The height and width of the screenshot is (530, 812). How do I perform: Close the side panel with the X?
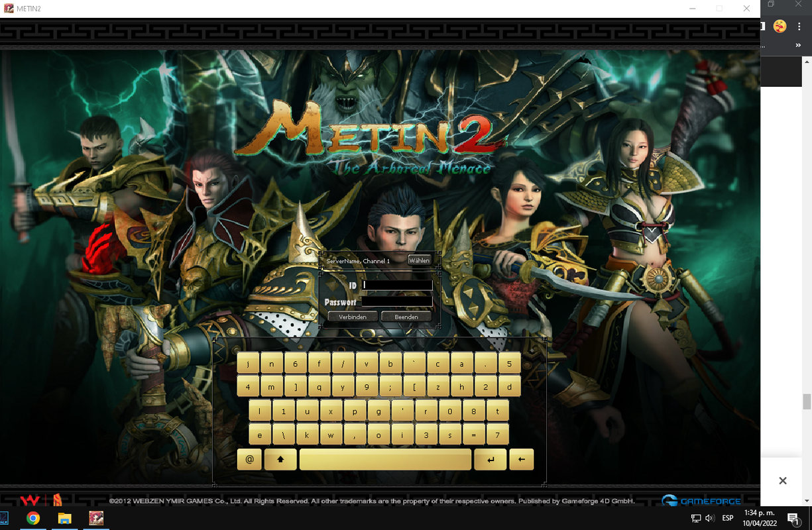[783, 481]
